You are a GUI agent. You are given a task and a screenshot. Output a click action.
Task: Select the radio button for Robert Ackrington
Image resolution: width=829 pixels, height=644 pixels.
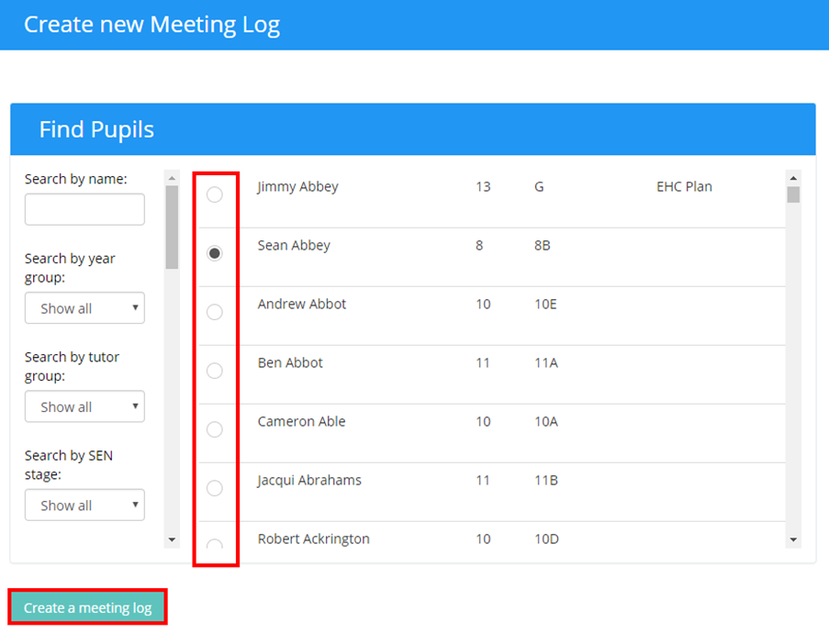tap(215, 547)
